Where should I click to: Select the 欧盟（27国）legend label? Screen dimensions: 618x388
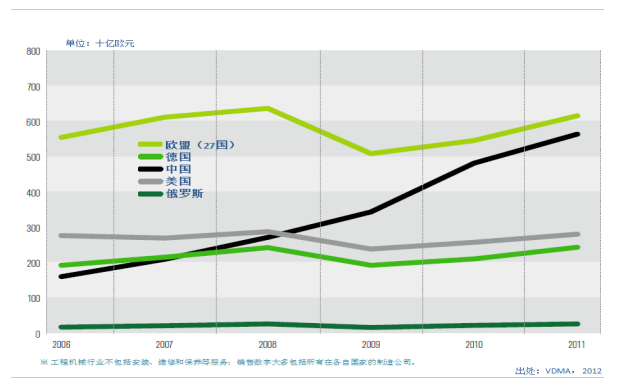coord(200,145)
